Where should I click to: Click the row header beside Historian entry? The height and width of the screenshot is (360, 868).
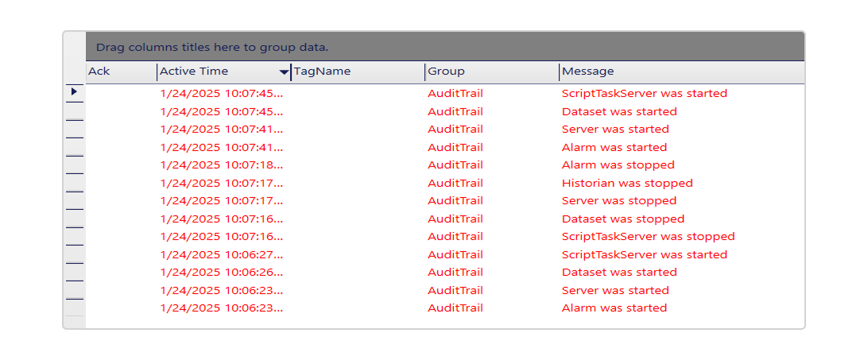(74, 183)
